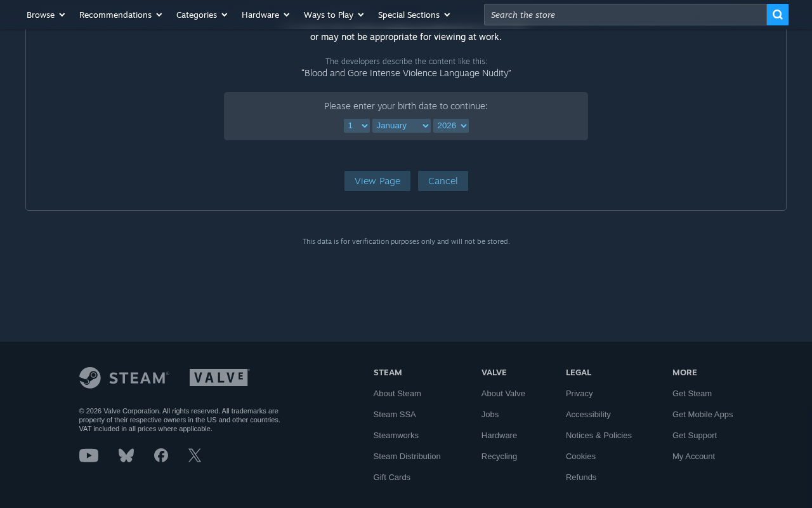Open the Bluesky butterfly icon
The image size is (812, 508).
click(126, 455)
